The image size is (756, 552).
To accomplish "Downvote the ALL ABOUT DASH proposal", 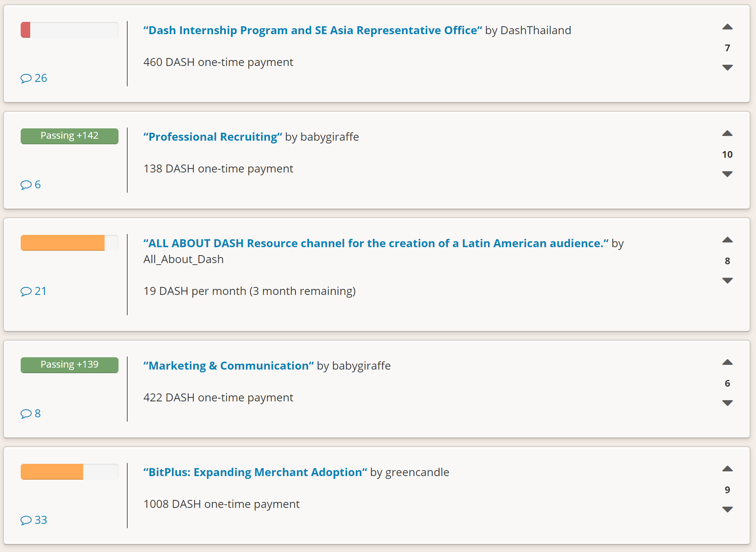I will [727, 281].
